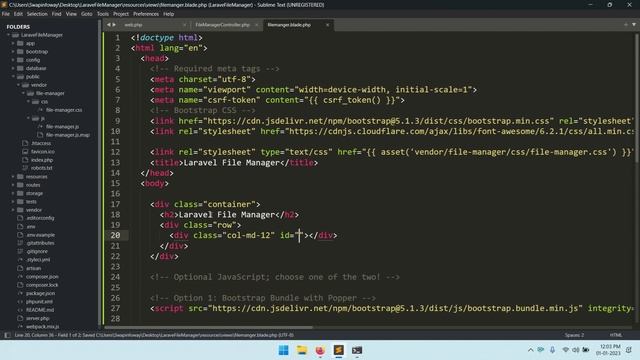Open composer.json in the sidebar
The image size is (640, 360).
(42, 277)
